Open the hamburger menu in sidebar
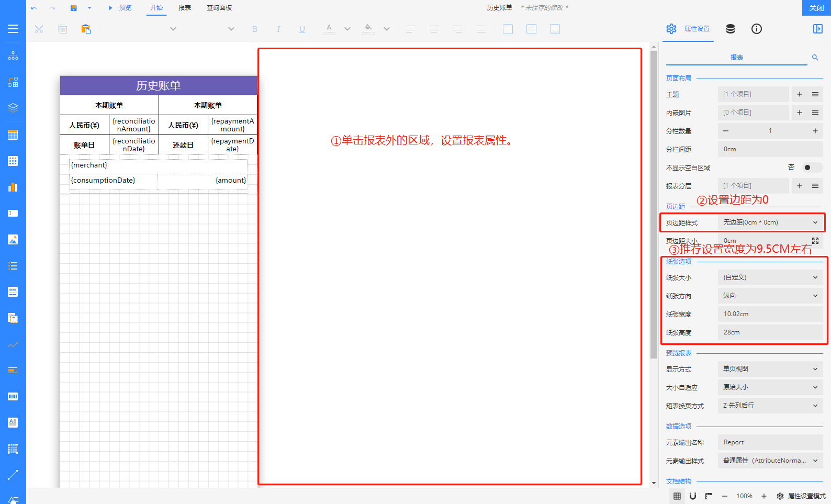 [13, 29]
